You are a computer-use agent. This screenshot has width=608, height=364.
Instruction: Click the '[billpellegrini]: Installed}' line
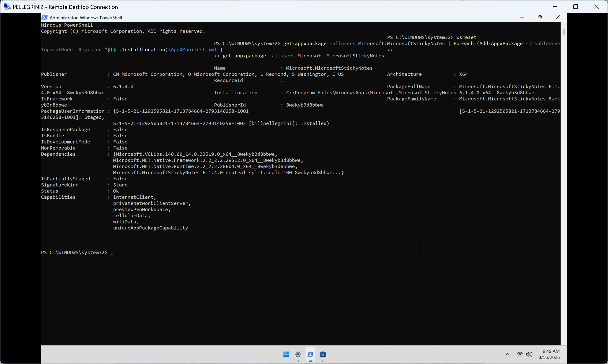point(221,123)
